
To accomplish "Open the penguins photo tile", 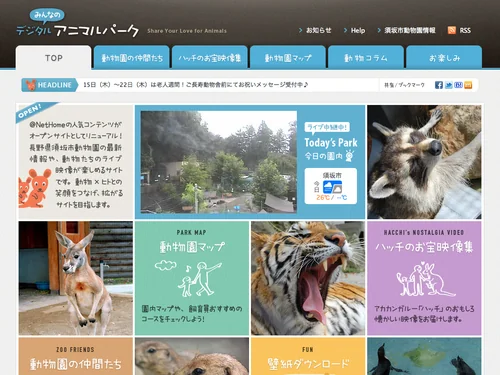I will (424, 356).
